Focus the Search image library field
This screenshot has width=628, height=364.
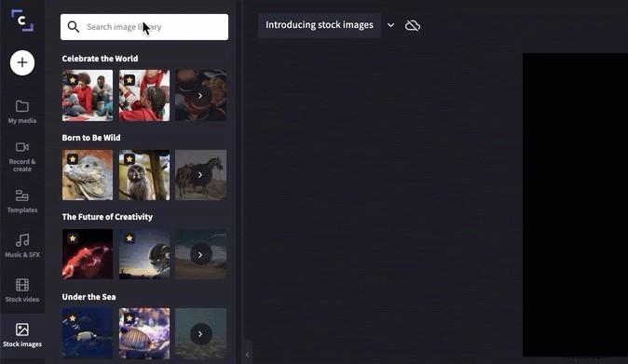tap(144, 27)
